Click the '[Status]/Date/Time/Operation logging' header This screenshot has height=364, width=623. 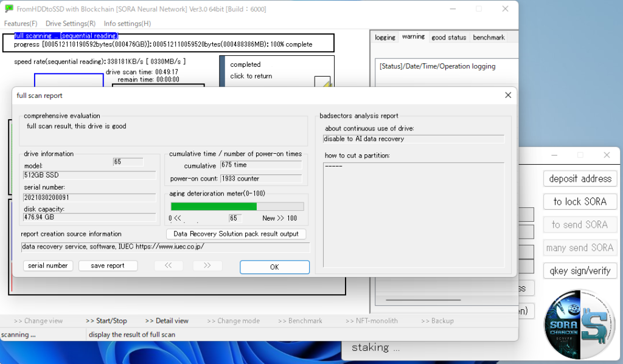(x=437, y=66)
